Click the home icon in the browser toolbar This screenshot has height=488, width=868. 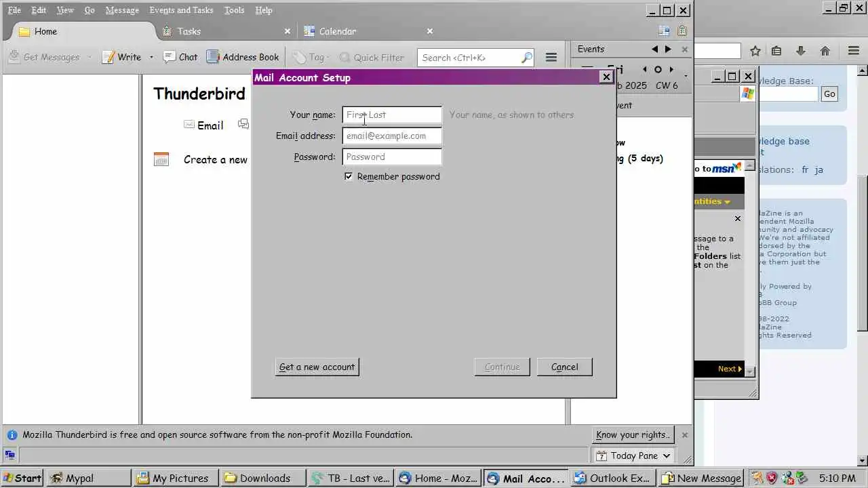click(x=825, y=51)
